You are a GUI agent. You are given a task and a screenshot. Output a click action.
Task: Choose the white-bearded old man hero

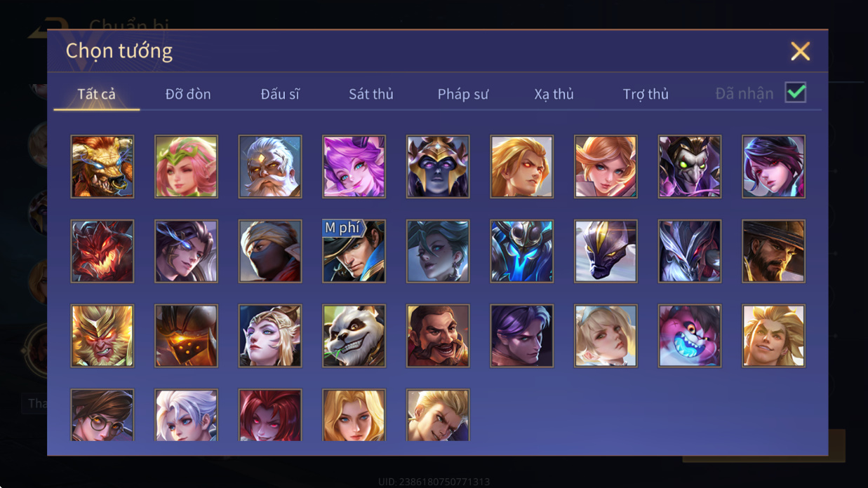point(269,167)
